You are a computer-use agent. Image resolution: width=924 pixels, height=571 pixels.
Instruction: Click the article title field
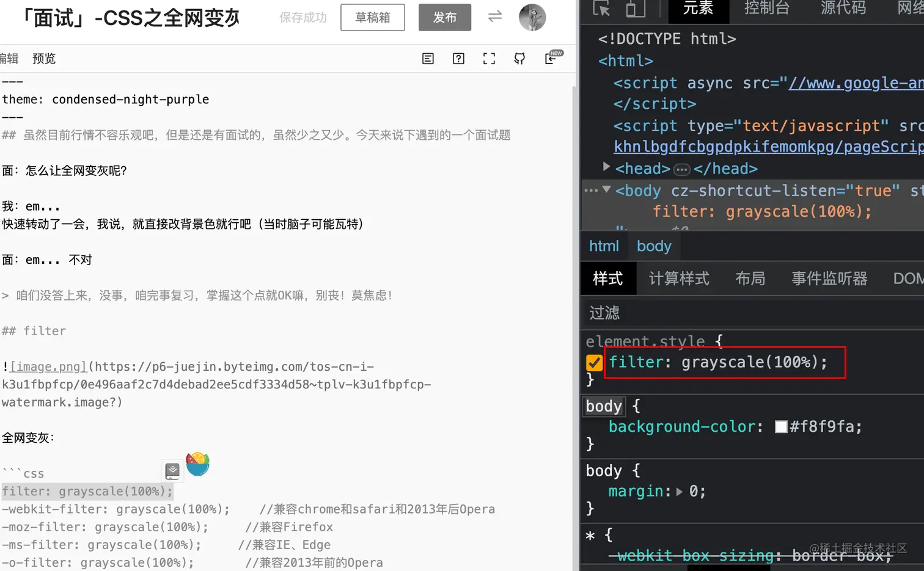131,18
